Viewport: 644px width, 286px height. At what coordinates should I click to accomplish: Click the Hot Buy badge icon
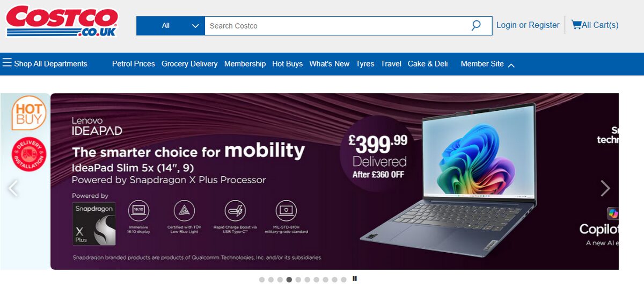click(x=29, y=113)
